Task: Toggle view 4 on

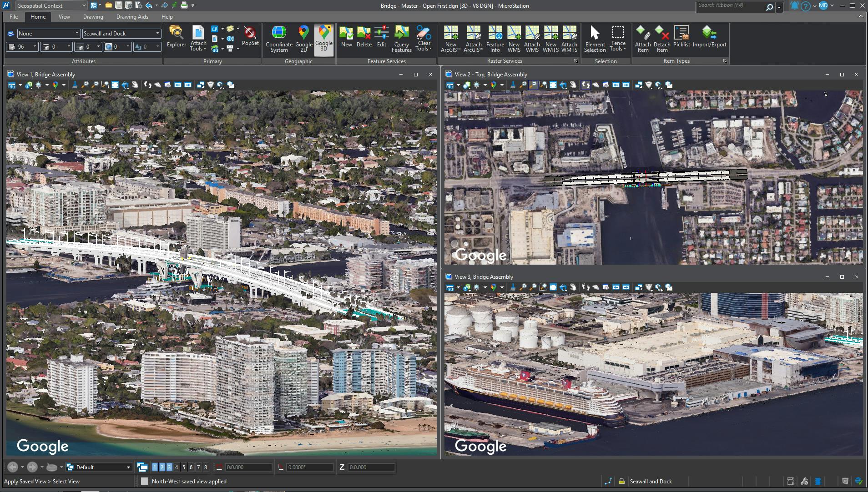Action: (177, 467)
